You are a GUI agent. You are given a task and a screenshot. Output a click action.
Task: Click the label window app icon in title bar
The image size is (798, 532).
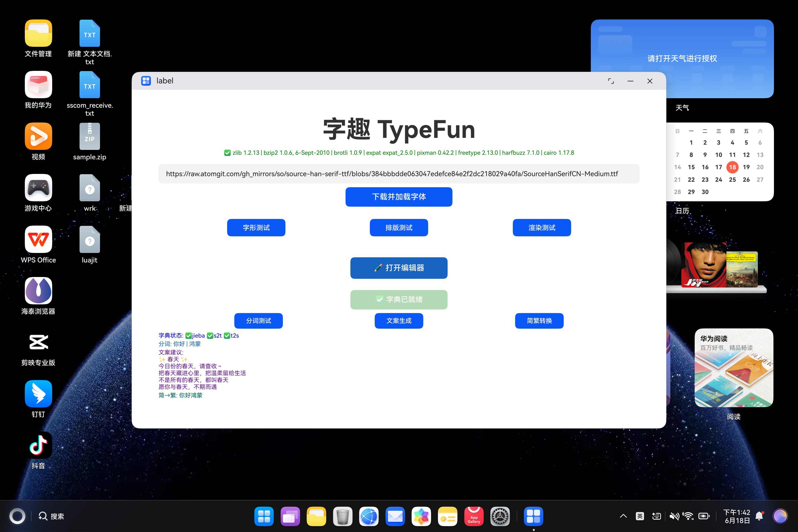[x=146, y=81]
